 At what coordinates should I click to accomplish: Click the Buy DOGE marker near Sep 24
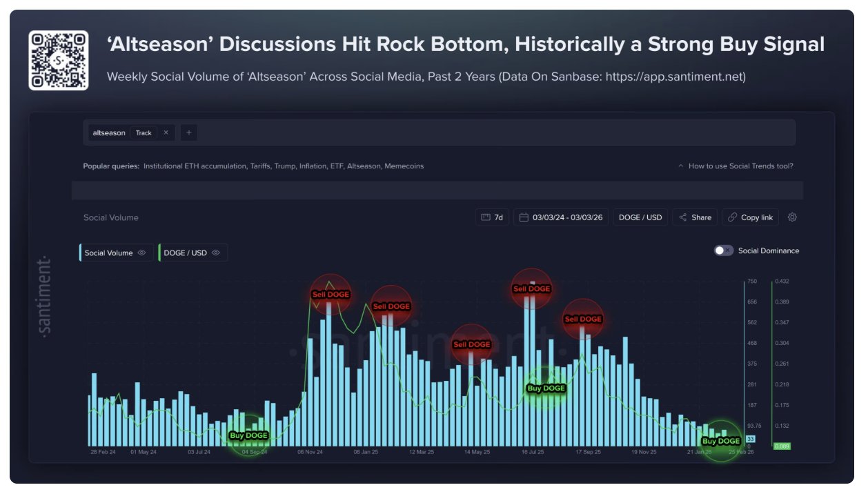tap(248, 435)
